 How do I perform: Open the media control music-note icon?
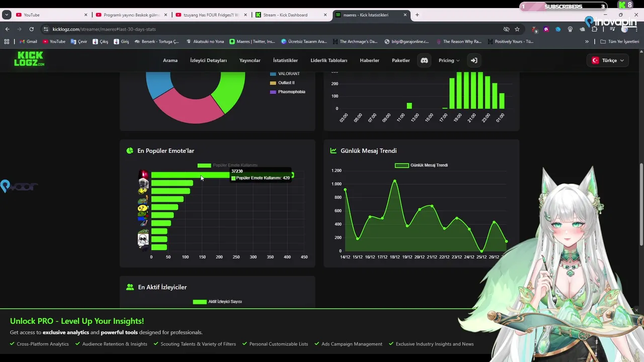(612, 29)
